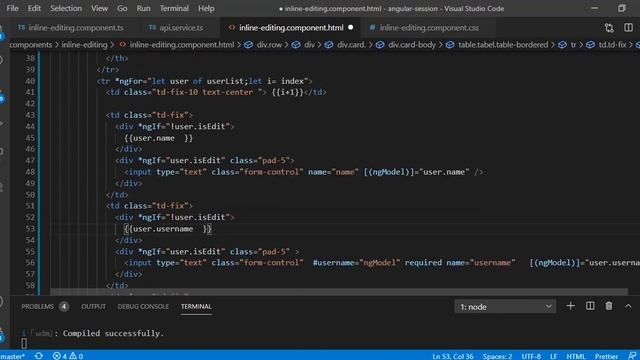The image size is (640, 360).
Task: Open the Run menu
Action: (x=143, y=8)
